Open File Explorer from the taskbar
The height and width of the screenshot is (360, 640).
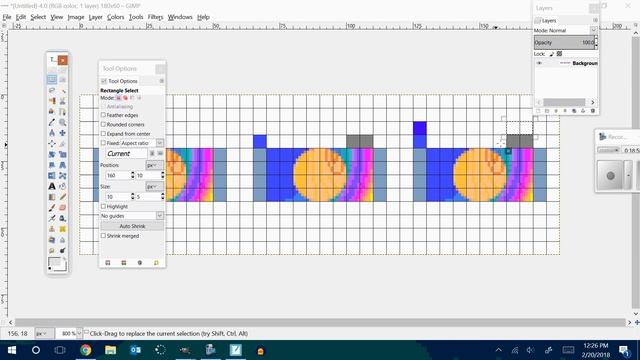coord(111,350)
